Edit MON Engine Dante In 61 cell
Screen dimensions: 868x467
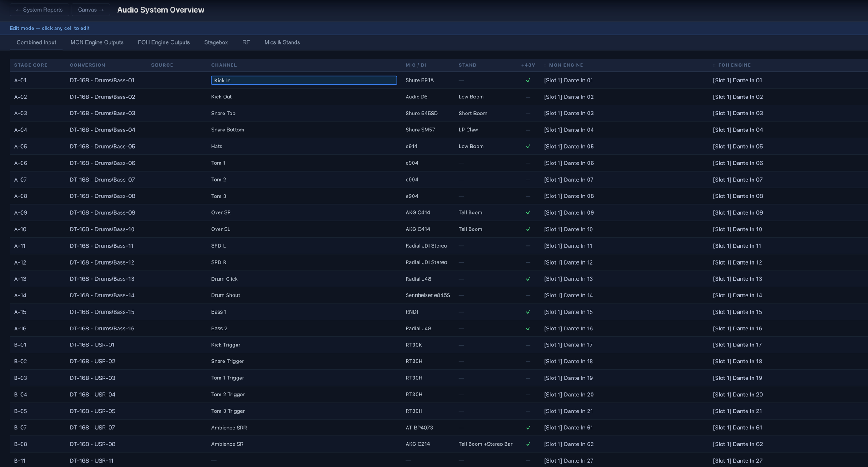click(569, 428)
